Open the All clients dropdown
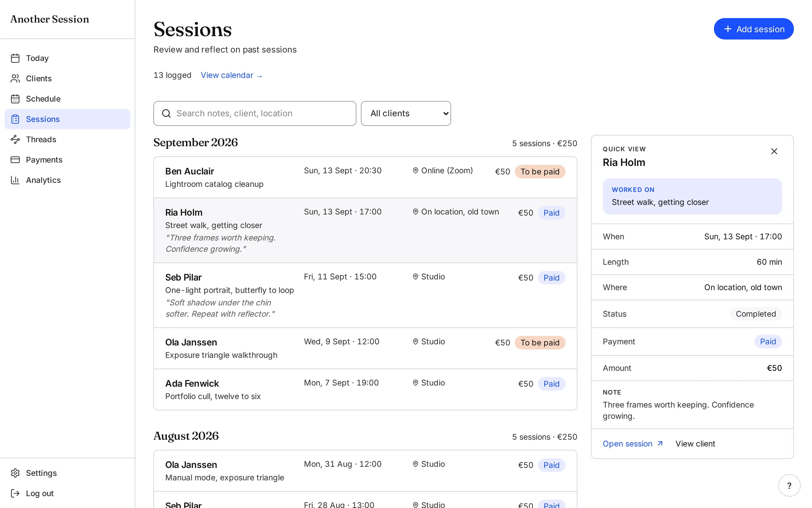This screenshot has height=508, width=812. [x=406, y=113]
